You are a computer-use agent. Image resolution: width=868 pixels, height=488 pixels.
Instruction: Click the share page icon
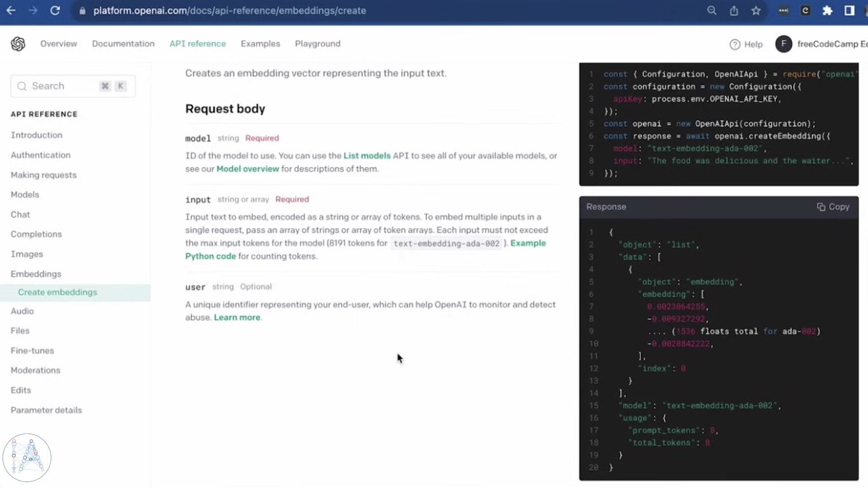734,10
